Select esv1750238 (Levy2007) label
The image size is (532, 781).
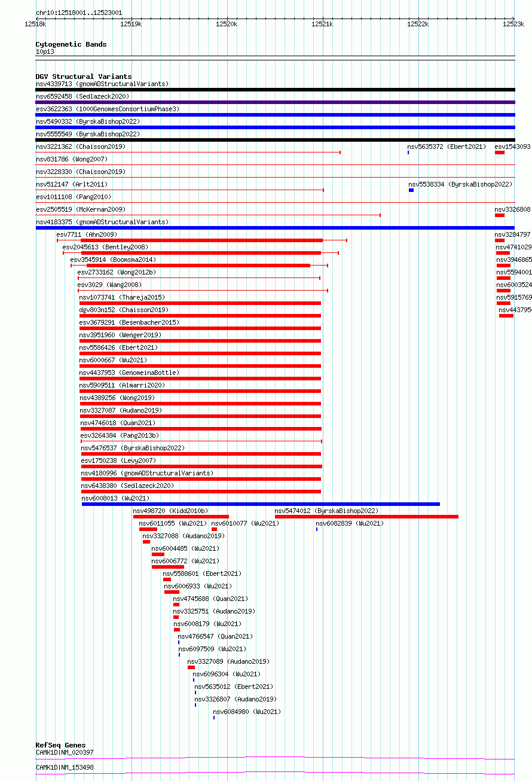click(x=118, y=460)
